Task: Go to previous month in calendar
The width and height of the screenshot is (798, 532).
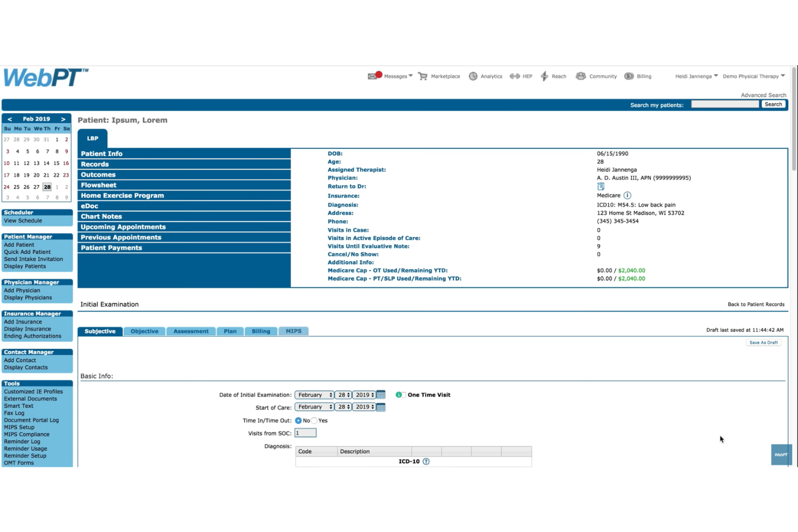Action: point(10,119)
